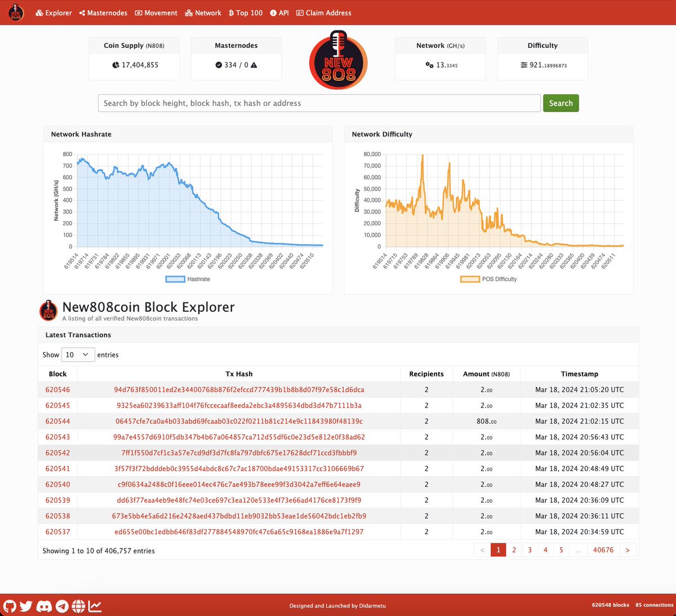The height and width of the screenshot is (616, 676).
Task: Open block 620537
Action: click(x=58, y=531)
